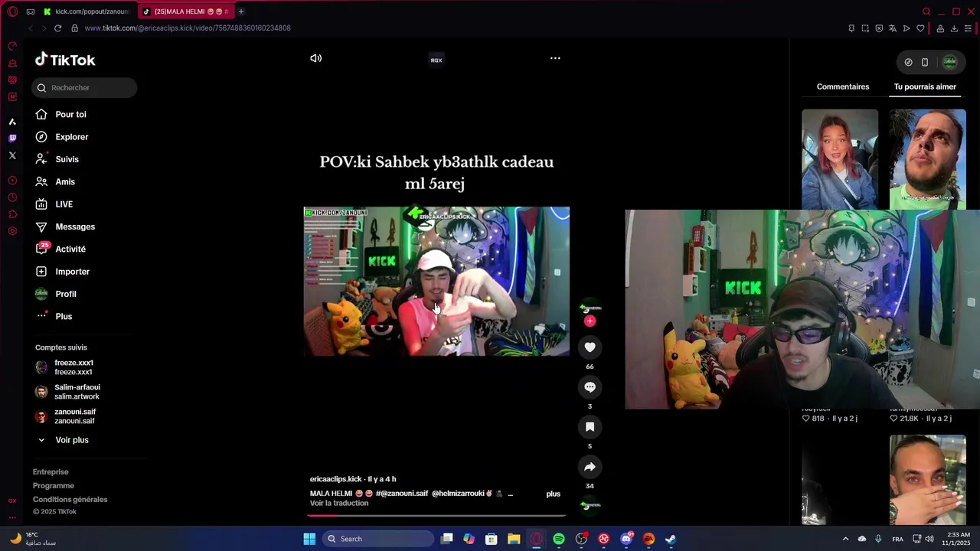The width and height of the screenshot is (980, 551).
Task: Open Messages in sidebar
Action: tap(64, 227)
